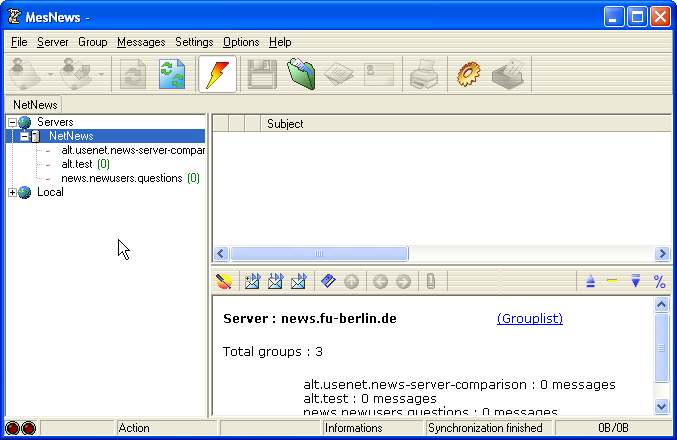This screenshot has width=677, height=440.
Task: Collapse the NetNews server node
Action: [x=24, y=136]
